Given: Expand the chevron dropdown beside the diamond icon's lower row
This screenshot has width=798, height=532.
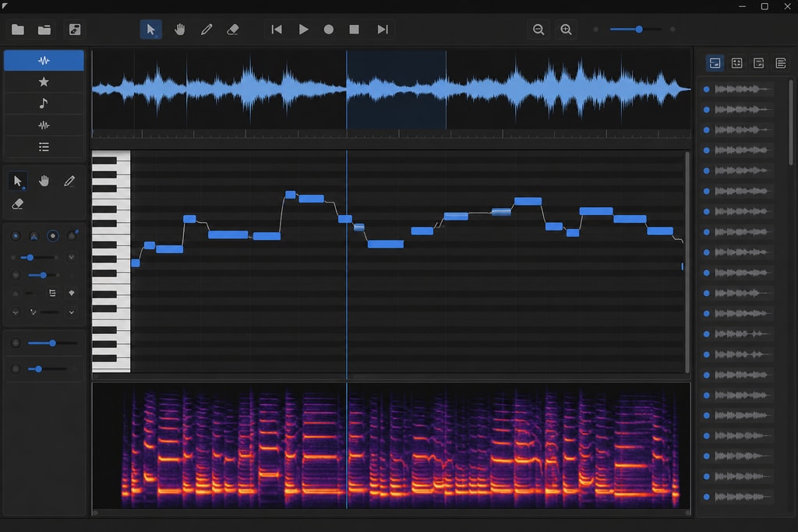Looking at the screenshot, I should (x=71, y=312).
